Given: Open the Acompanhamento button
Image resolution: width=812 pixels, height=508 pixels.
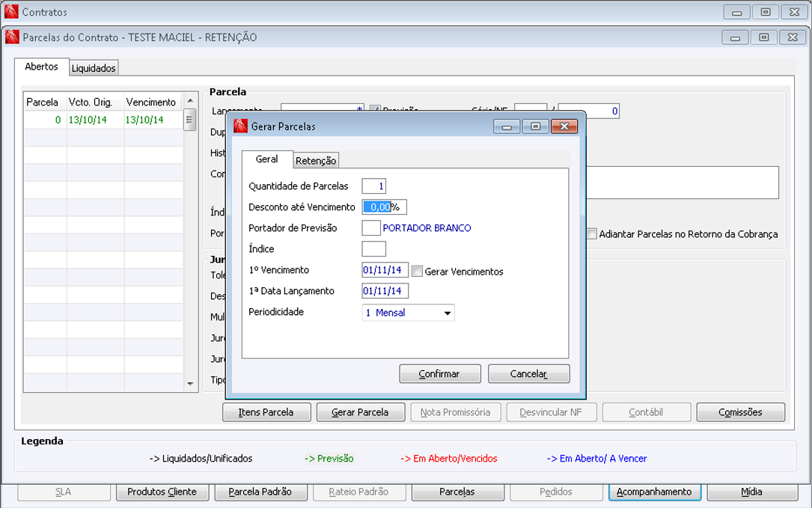Looking at the screenshot, I should [x=655, y=492].
